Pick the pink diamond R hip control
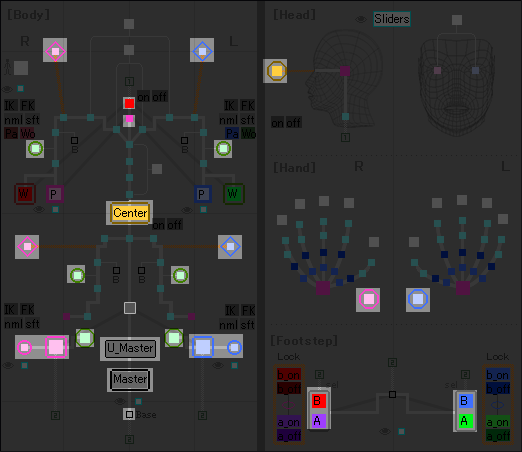 point(27,247)
